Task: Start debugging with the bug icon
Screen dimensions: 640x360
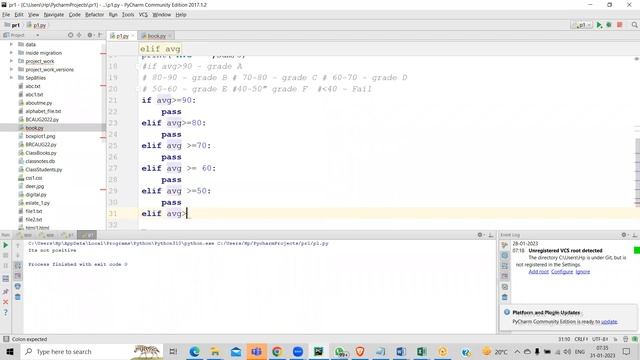Action: 609,25
